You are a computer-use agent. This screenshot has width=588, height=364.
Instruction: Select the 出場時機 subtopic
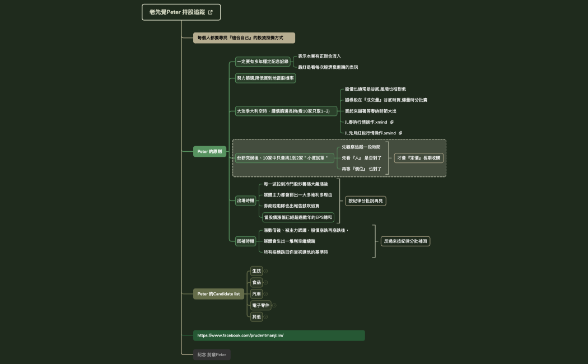(245, 200)
